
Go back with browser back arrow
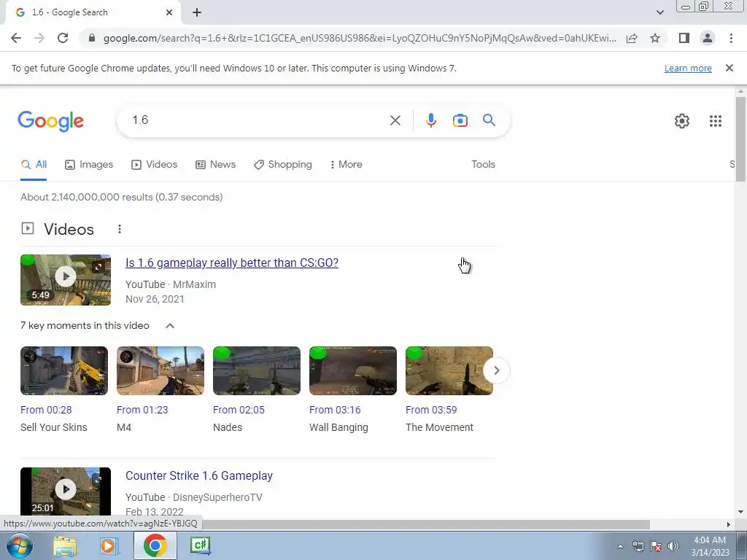[x=16, y=38]
